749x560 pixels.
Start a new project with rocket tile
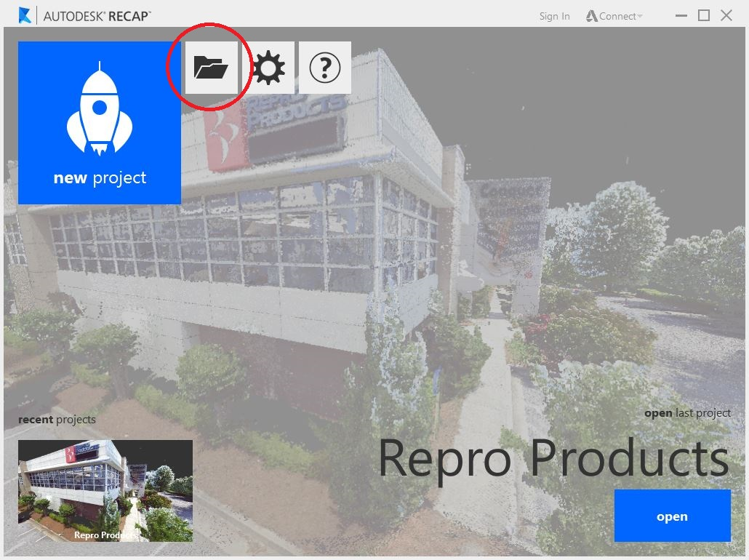[100, 123]
